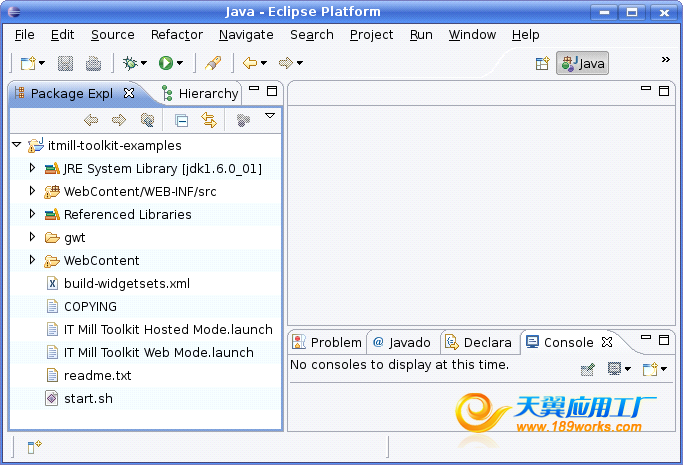Click the main toolbar Forward navigation arrow

(286, 63)
